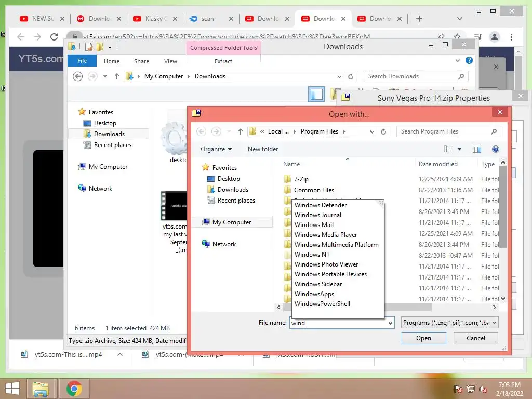This screenshot has width=532, height=399.
Task: Refresh the Downloads window
Action: 351,76
